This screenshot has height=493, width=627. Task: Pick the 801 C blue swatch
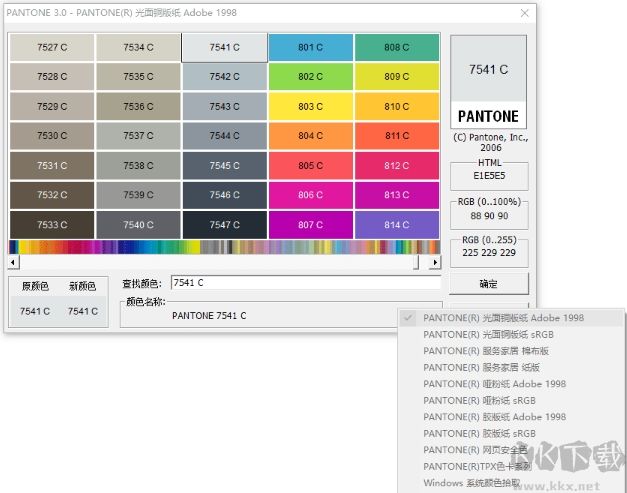click(x=310, y=47)
